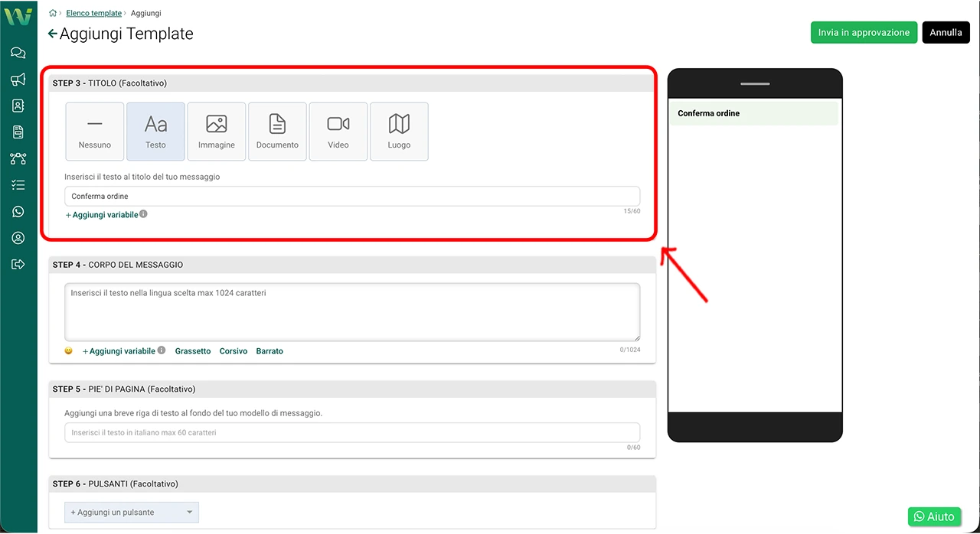Choose the Documento title type
This screenshot has height=534, width=980.
point(277,132)
